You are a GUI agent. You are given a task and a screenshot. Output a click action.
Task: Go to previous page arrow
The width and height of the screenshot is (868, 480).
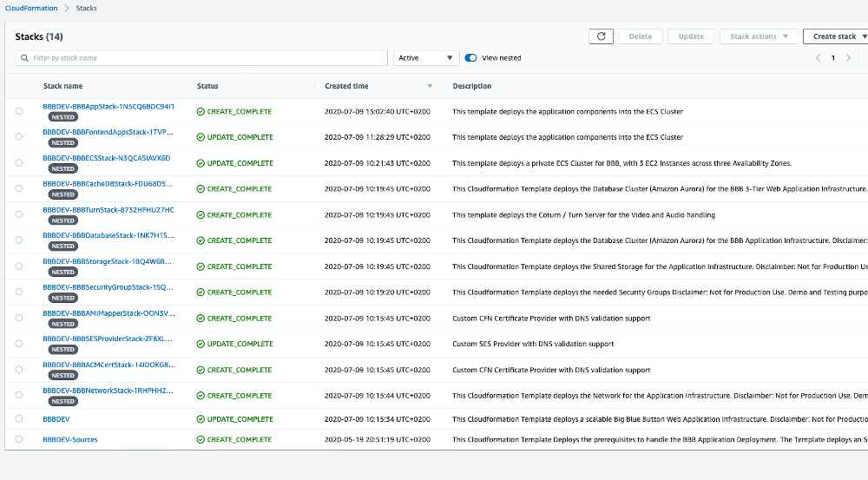[x=818, y=58]
